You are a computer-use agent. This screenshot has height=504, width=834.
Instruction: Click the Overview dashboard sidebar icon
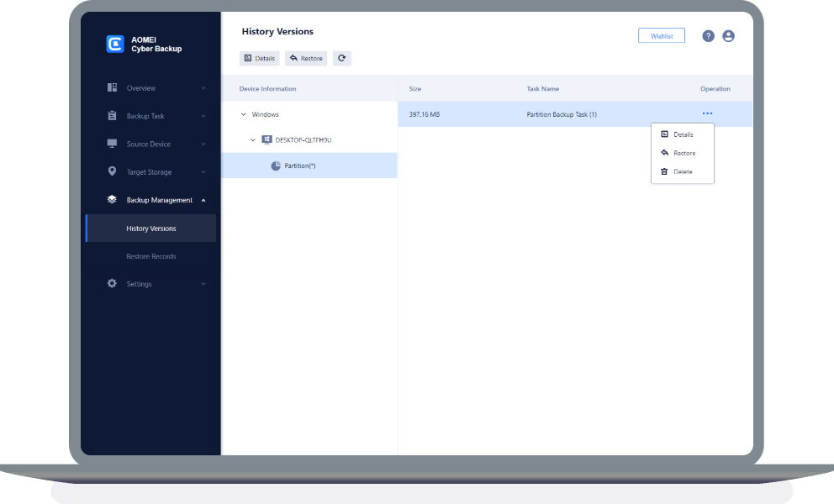click(x=112, y=88)
